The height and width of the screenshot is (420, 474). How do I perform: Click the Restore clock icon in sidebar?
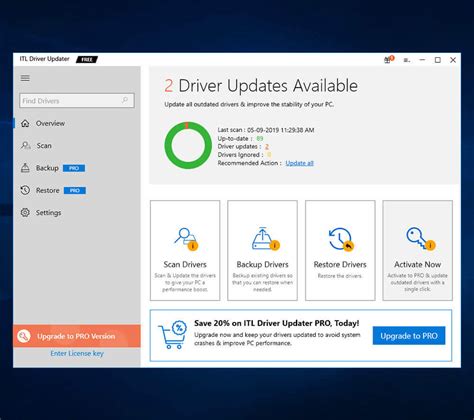[25, 190]
